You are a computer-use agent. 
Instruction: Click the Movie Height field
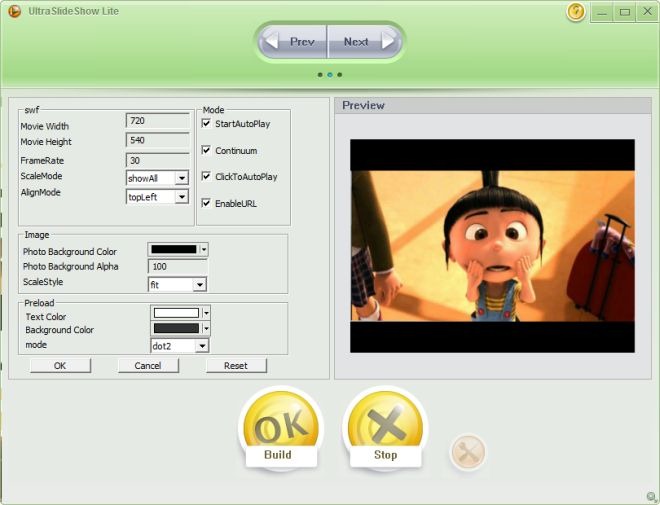(x=158, y=140)
